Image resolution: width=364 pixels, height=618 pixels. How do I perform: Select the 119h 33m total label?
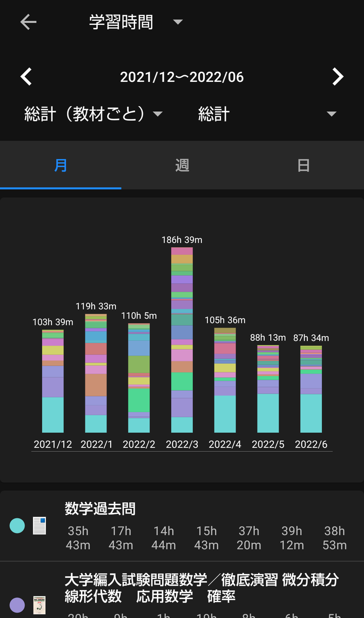(96, 306)
